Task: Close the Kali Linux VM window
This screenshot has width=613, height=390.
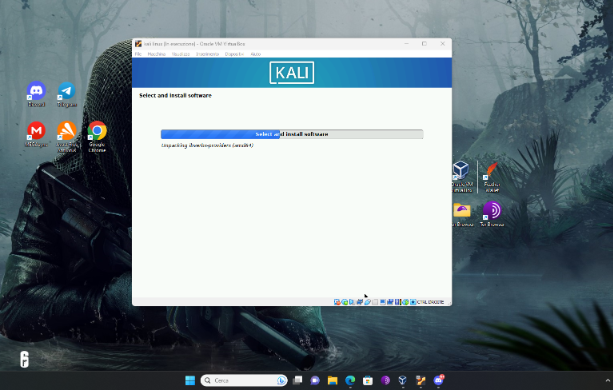Action: point(443,44)
